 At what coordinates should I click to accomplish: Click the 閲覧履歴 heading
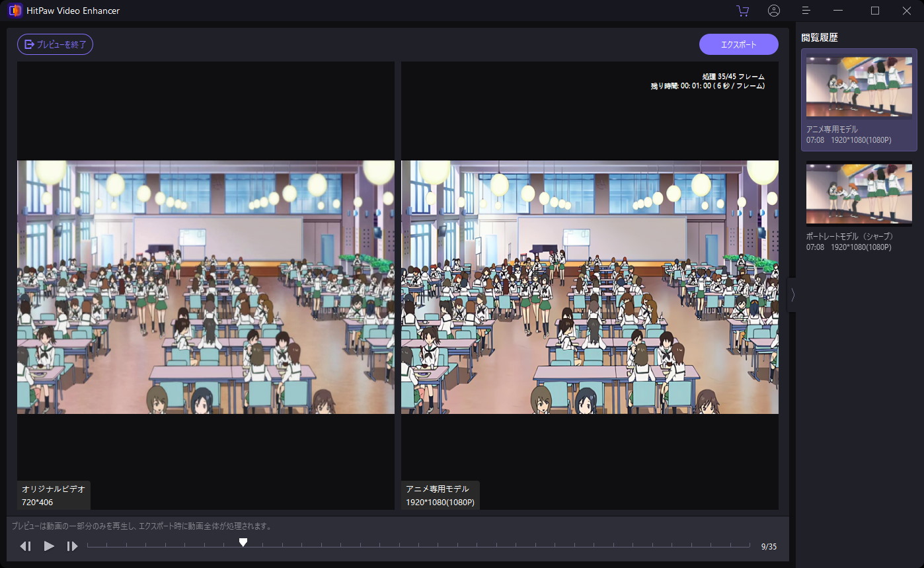pyautogui.click(x=820, y=38)
